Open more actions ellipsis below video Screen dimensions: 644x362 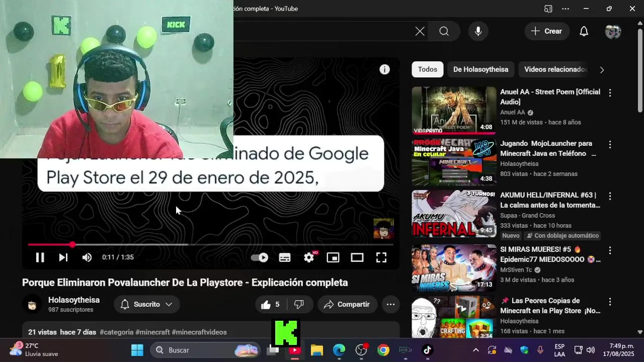[x=390, y=304]
